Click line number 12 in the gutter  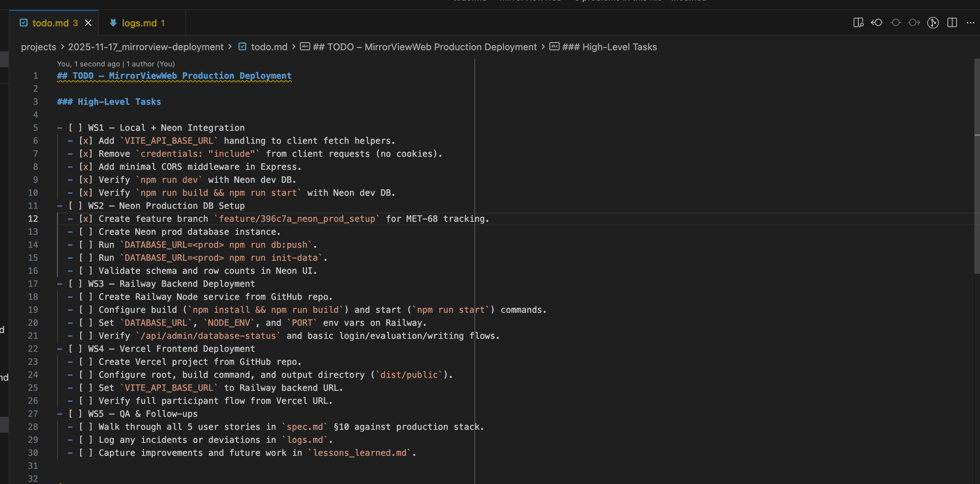[x=33, y=219]
